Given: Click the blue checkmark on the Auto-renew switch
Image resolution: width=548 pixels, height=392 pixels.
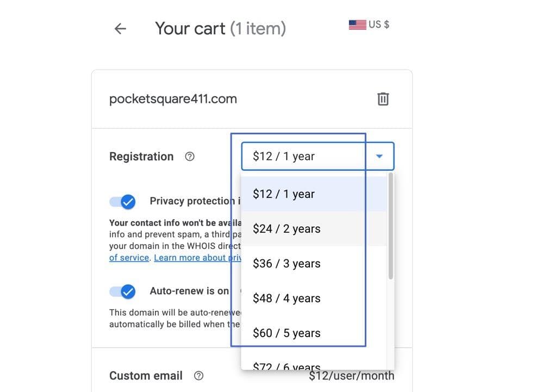Looking at the screenshot, I should pos(128,291).
